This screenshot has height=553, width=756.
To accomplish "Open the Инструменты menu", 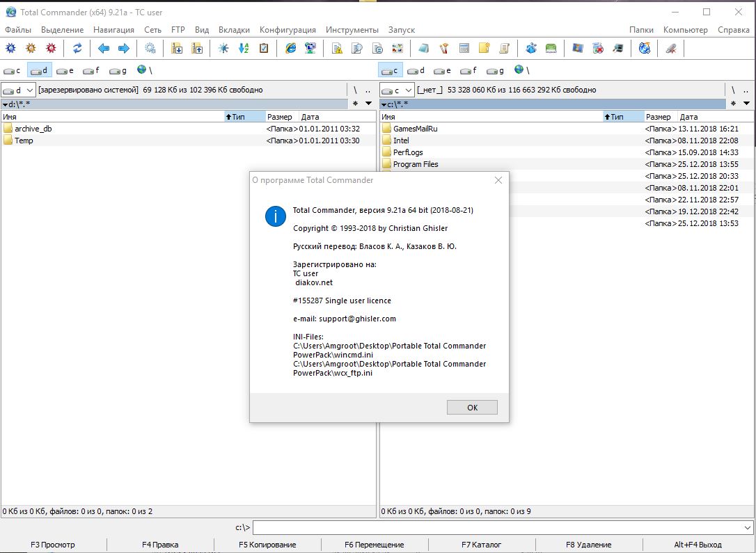I will 352,30.
